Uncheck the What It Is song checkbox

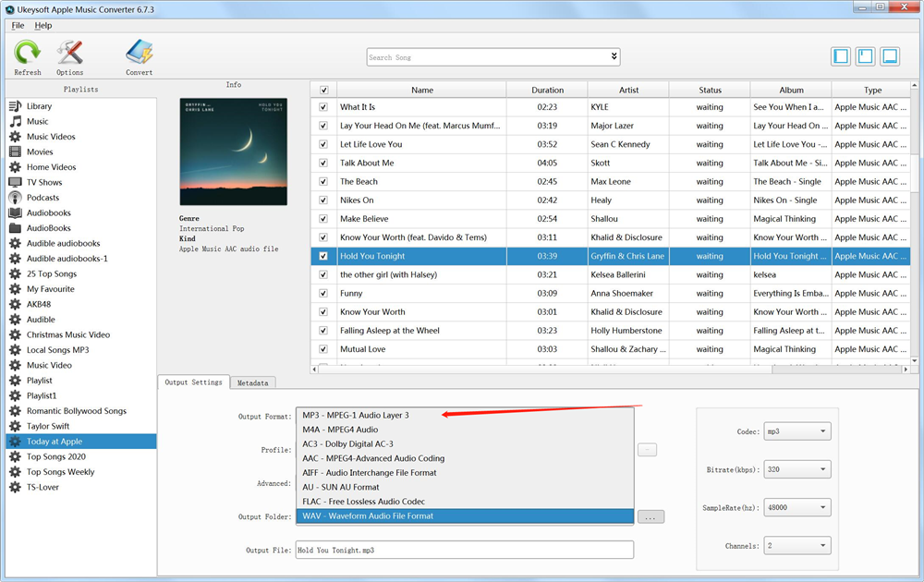pyautogui.click(x=322, y=107)
